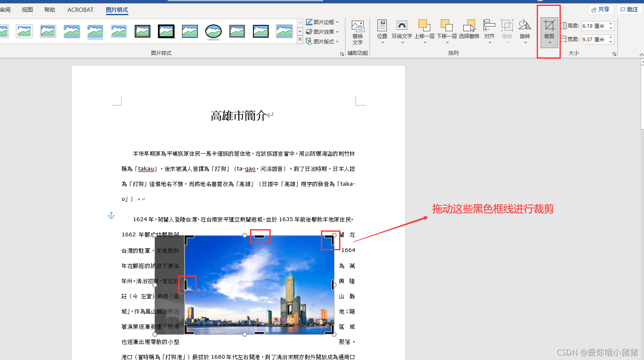Collapse the ribbon with the chevron
The image size is (644, 360).
click(x=641, y=54)
